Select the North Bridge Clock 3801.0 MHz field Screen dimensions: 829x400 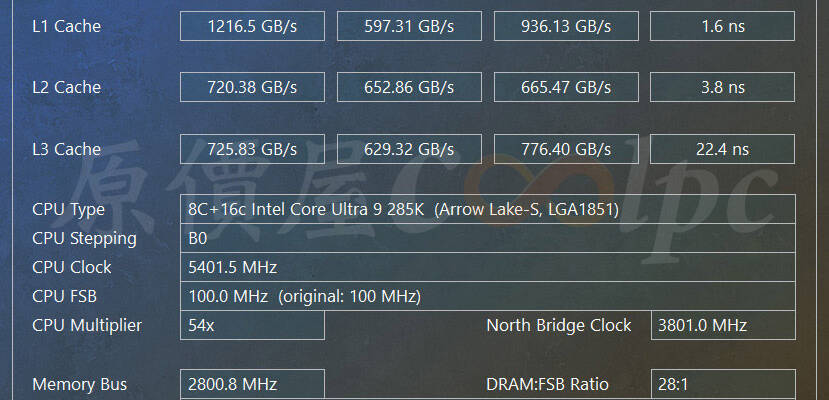pyautogui.click(x=723, y=325)
